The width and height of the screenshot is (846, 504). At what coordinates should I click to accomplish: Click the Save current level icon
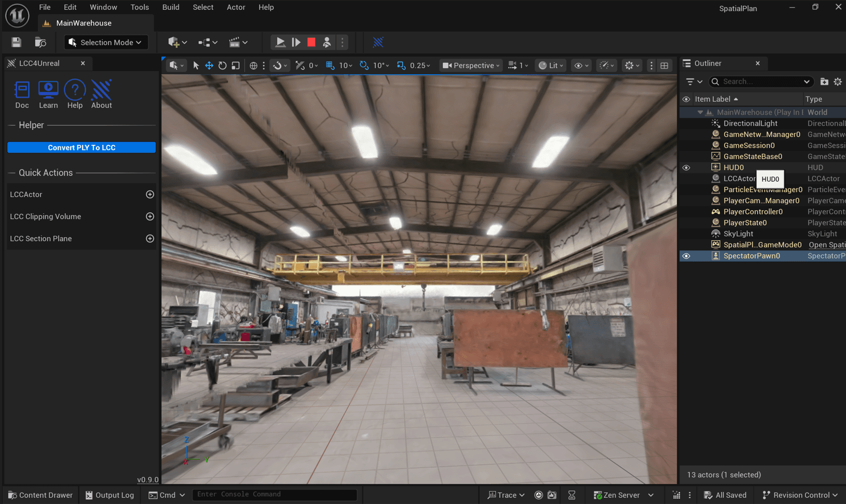tap(17, 42)
